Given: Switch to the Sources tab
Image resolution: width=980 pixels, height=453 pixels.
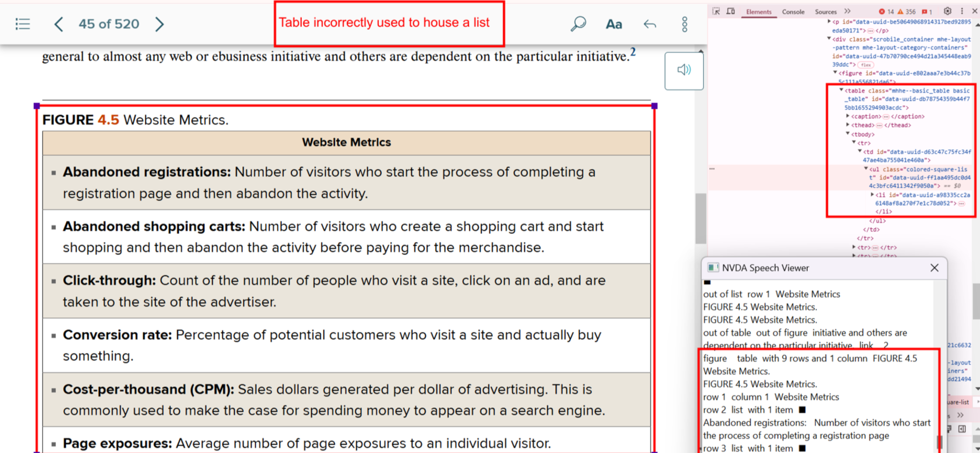Looking at the screenshot, I should (x=826, y=12).
